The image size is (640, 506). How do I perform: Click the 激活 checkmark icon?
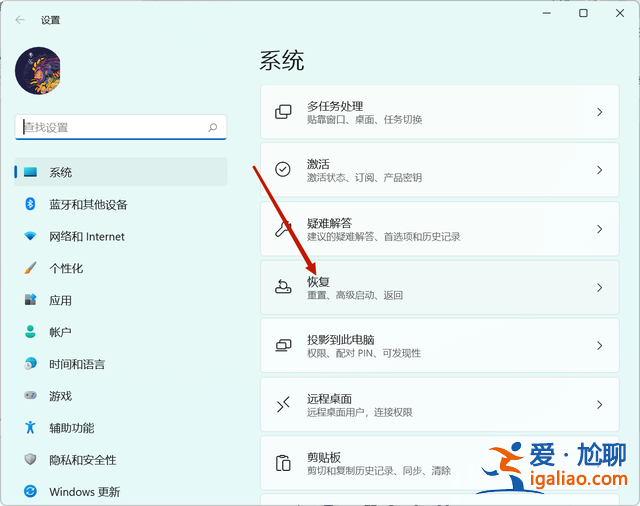point(283,169)
